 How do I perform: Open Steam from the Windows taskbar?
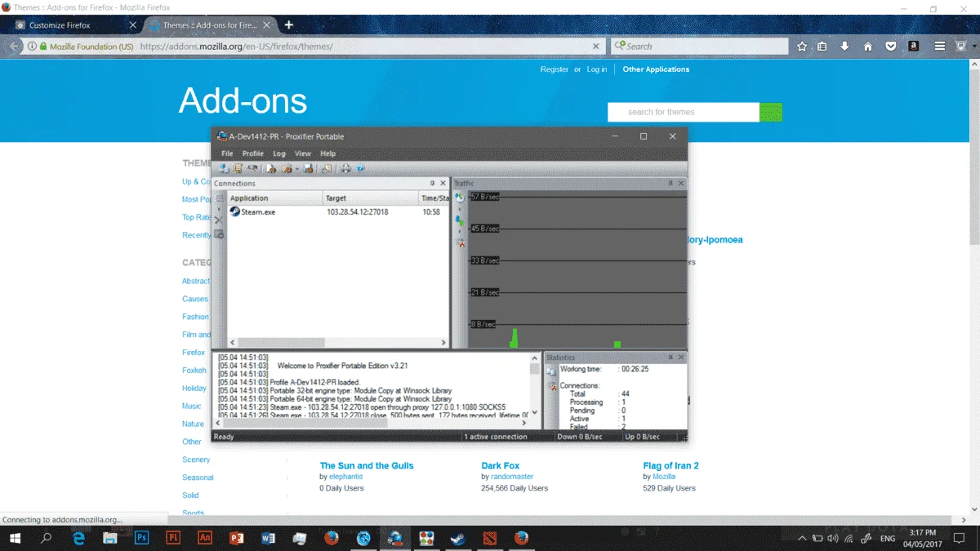click(458, 538)
